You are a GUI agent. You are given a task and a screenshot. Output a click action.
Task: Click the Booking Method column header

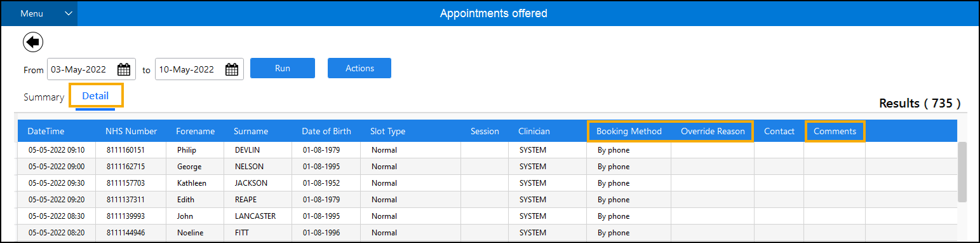tap(629, 131)
